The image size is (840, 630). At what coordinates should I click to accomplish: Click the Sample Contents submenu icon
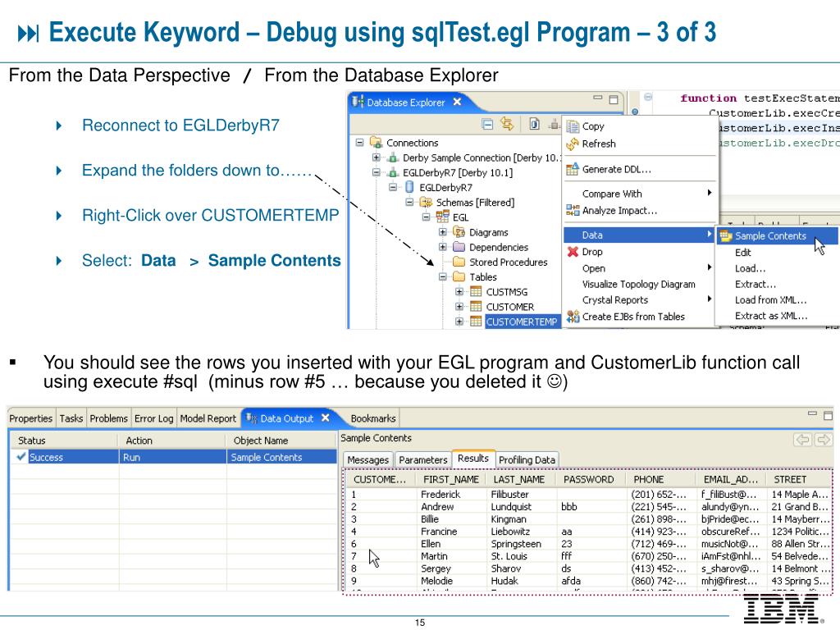[726, 235]
